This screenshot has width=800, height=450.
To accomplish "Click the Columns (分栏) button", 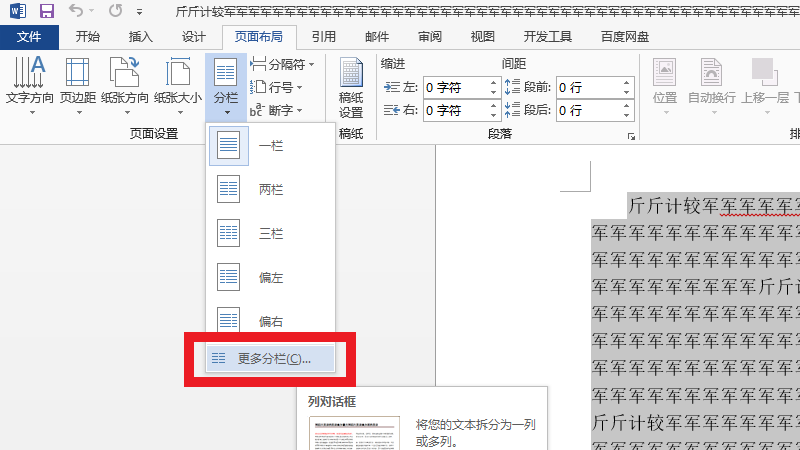I will click(226, 84).
